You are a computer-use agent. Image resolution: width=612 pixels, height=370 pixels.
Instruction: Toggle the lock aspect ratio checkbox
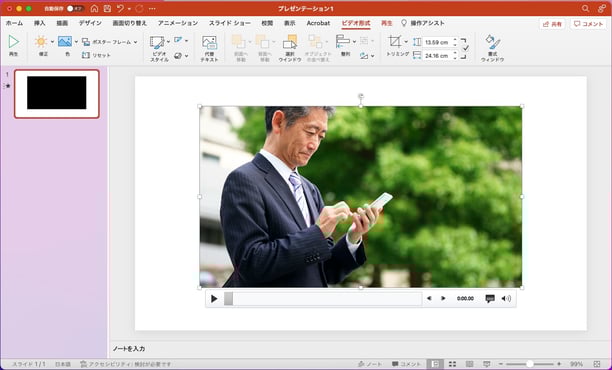point(465,48)
